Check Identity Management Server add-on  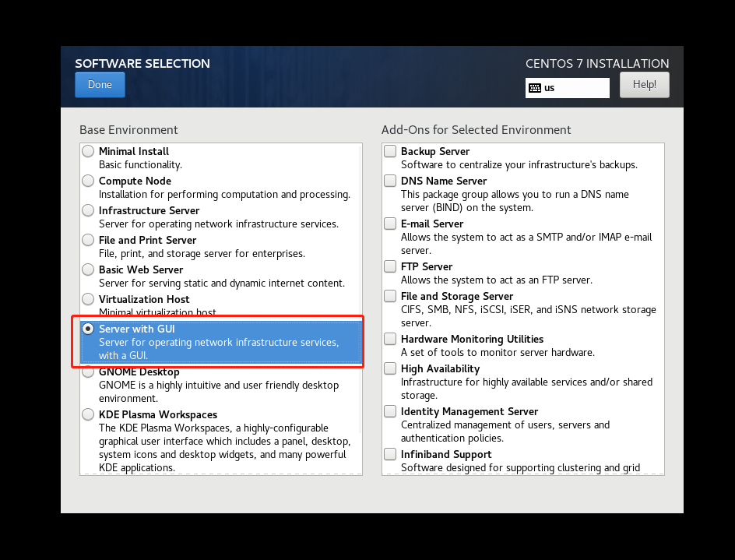click(390, 411)
